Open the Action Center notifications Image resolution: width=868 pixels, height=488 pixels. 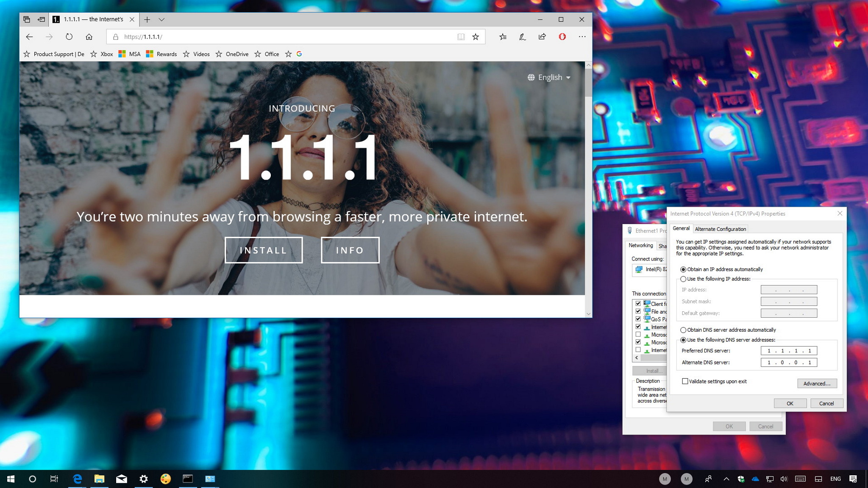click(853, 479)
